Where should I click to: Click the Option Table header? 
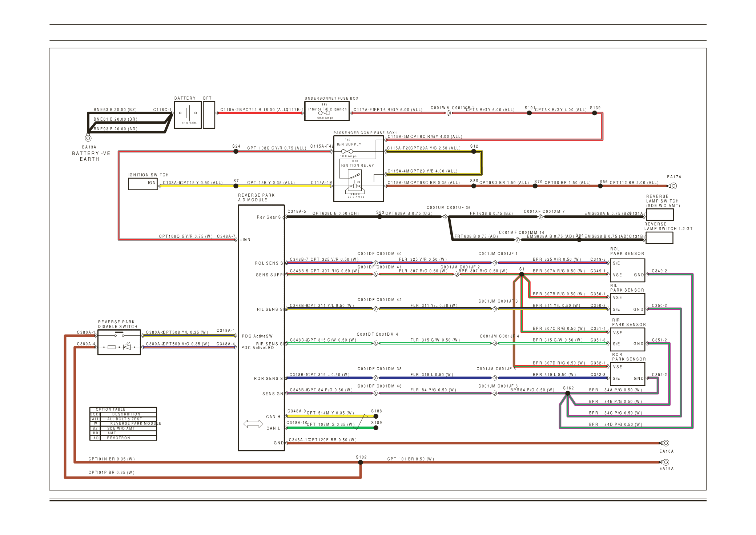[111, 409]
